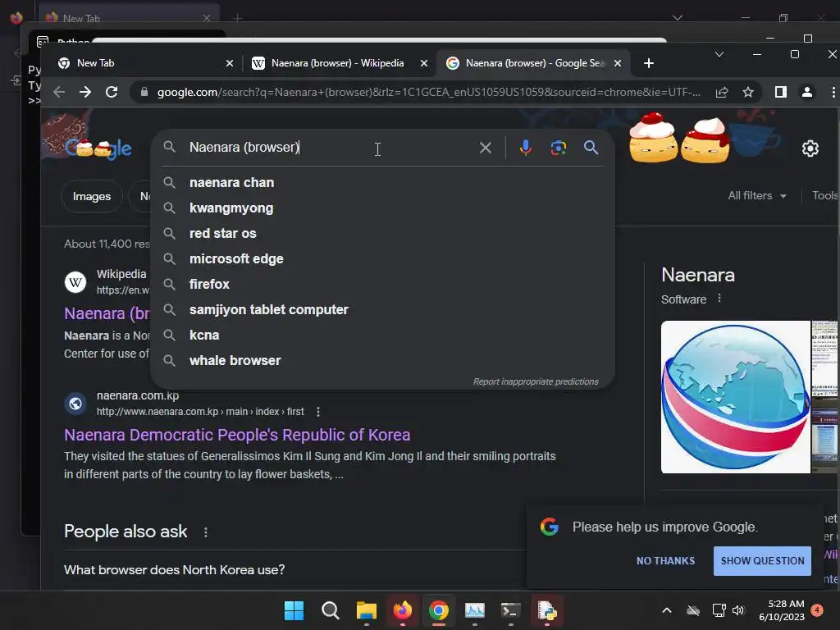Reload the Google search page

point(112,92)
